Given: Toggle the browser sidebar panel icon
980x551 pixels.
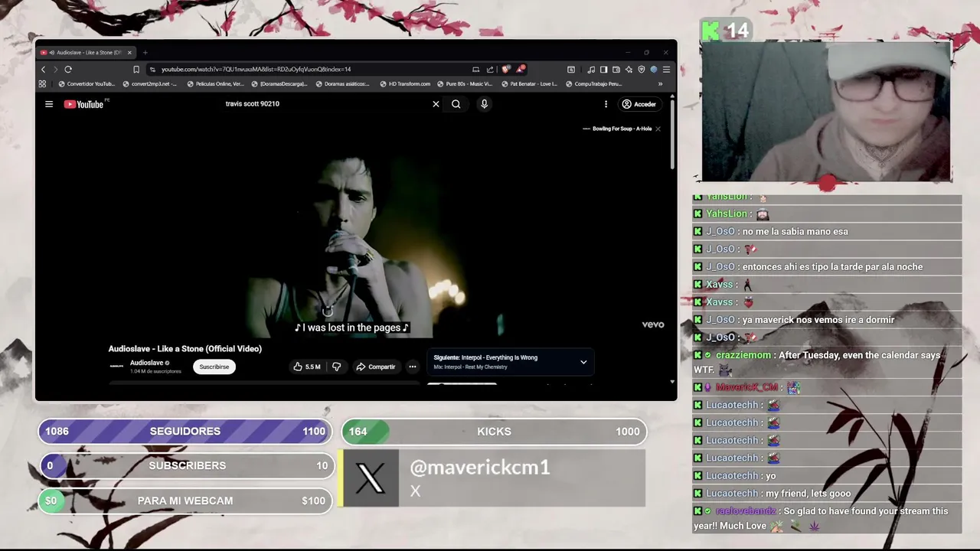Looking at the screenshot, I should [603, 69].
